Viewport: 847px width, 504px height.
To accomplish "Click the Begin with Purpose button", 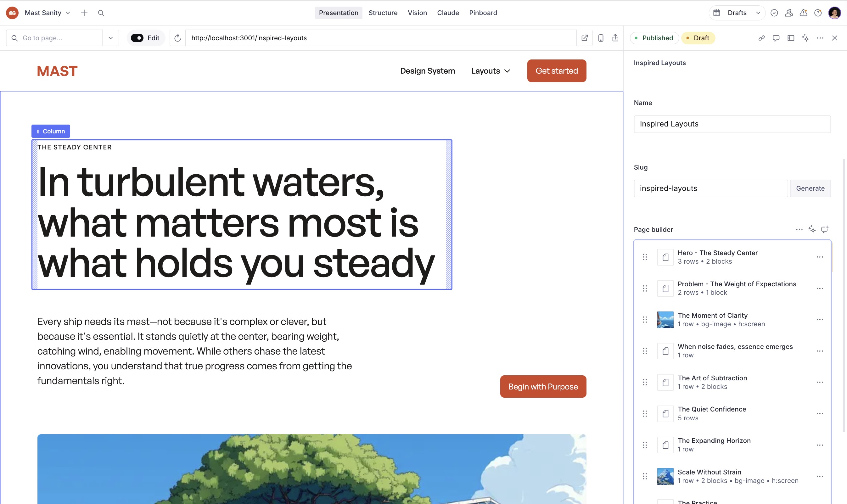I will click(x=543, y=386).
